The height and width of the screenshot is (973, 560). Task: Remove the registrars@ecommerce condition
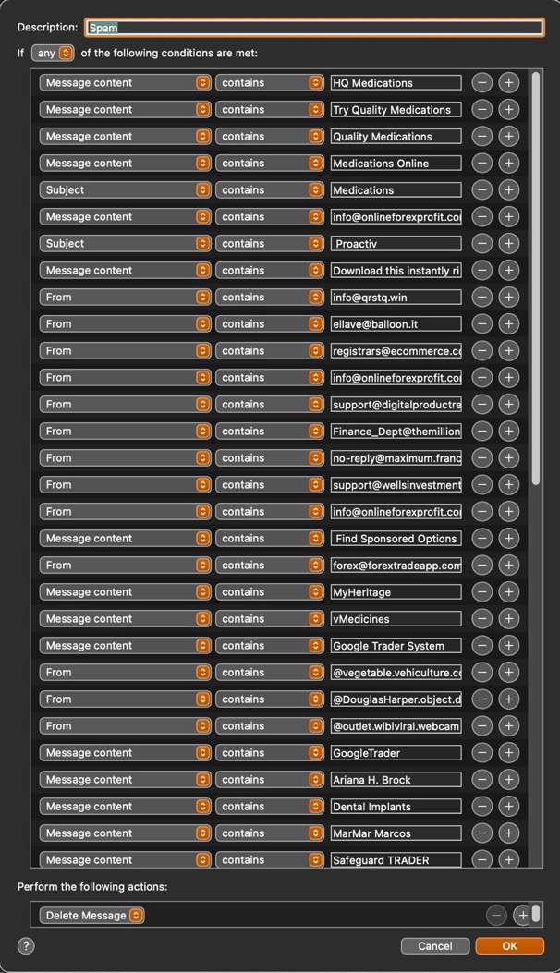click(481, 350)
